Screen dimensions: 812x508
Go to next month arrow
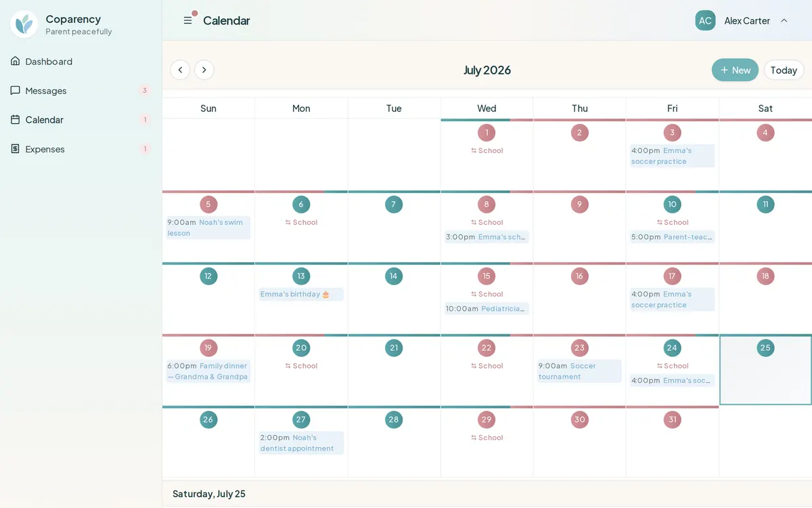tap(204, 70)
